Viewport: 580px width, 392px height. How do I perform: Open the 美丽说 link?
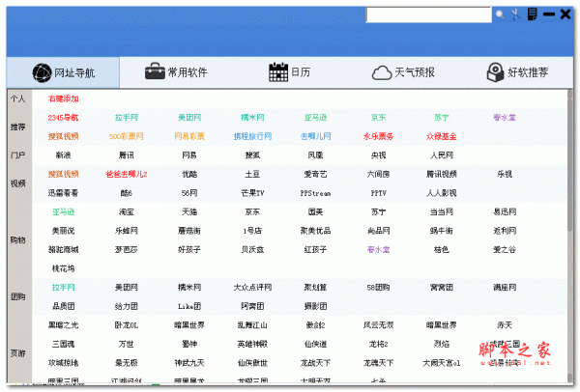pos(63,231)
